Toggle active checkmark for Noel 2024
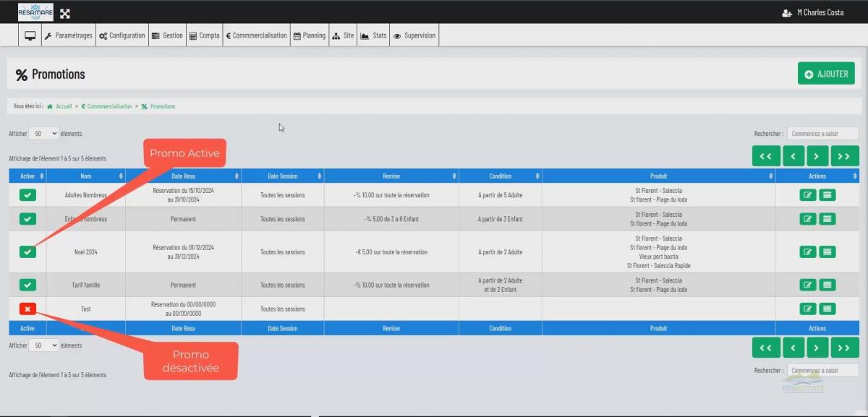 coord(27,252)
